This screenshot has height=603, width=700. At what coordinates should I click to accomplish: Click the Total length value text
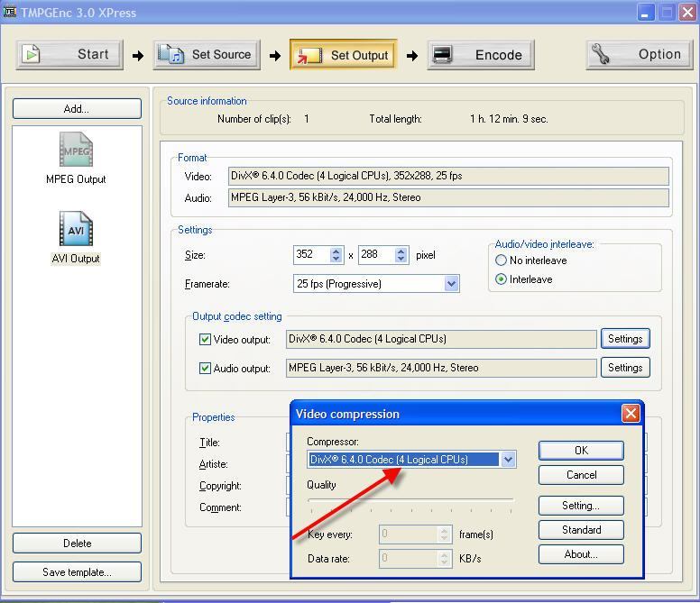click(x=509, y=119)
